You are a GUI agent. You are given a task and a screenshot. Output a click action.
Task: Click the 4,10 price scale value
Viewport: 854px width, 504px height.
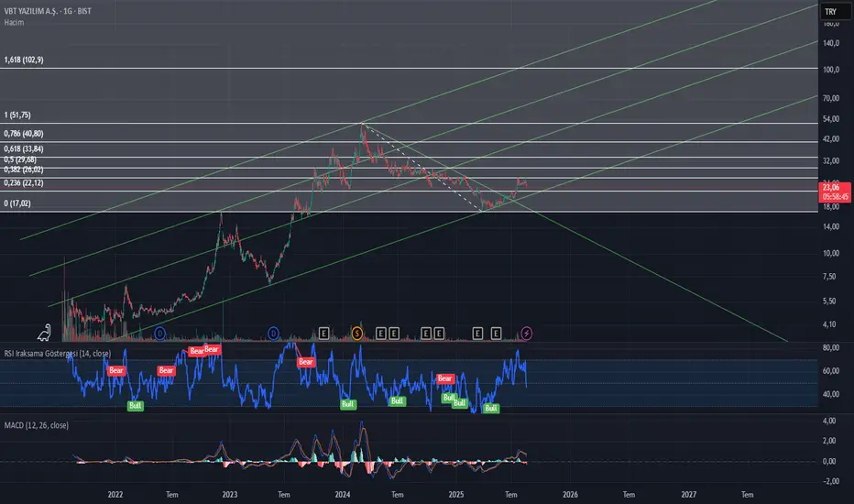829,324
